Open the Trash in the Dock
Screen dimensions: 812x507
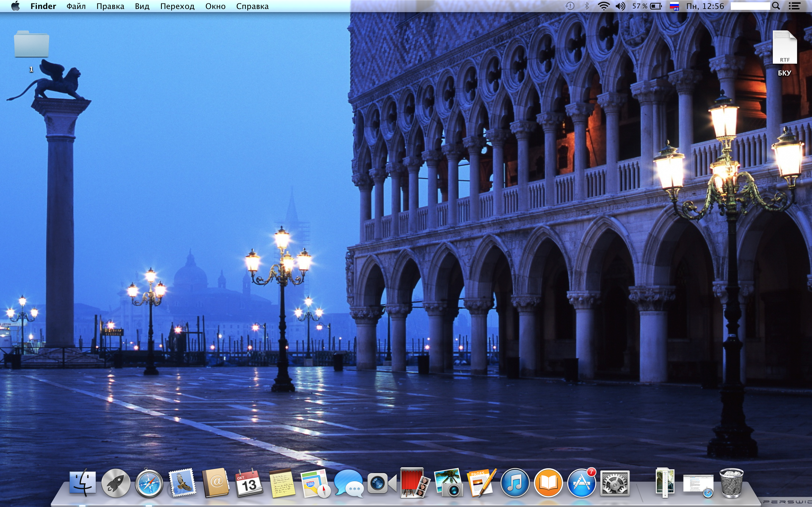pos(731,483)
